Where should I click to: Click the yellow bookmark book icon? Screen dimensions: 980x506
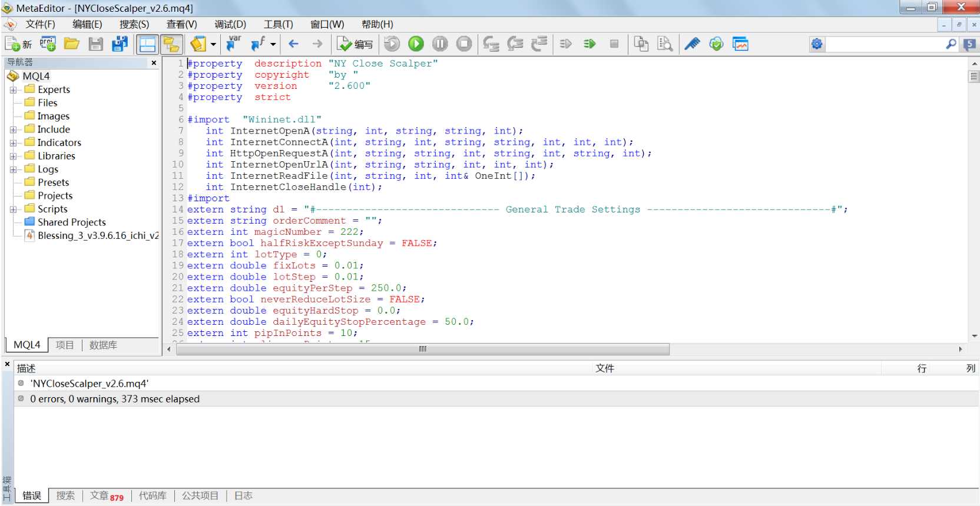[x=198, y=44]
